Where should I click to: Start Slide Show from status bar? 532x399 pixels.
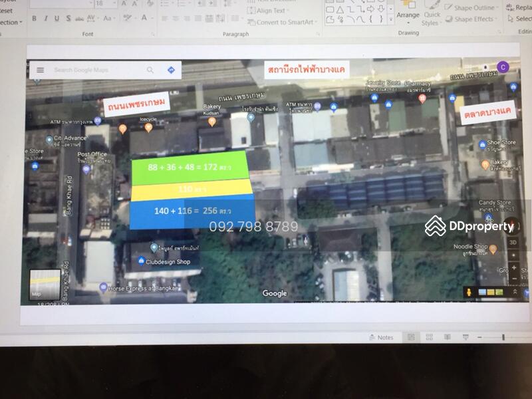click(x=465, y=337)
